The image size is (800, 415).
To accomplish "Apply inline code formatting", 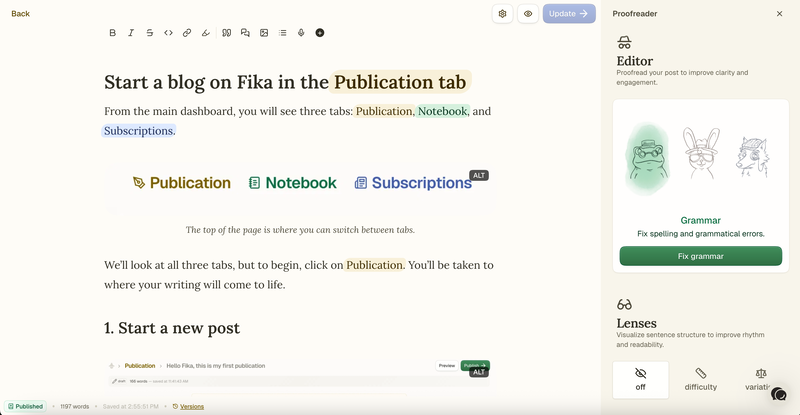I will point(168,33).
